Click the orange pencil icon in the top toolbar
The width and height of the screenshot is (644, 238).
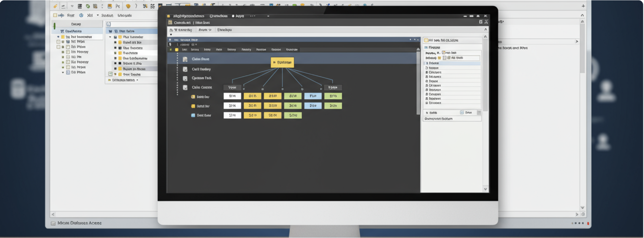[x=55, y=6]
